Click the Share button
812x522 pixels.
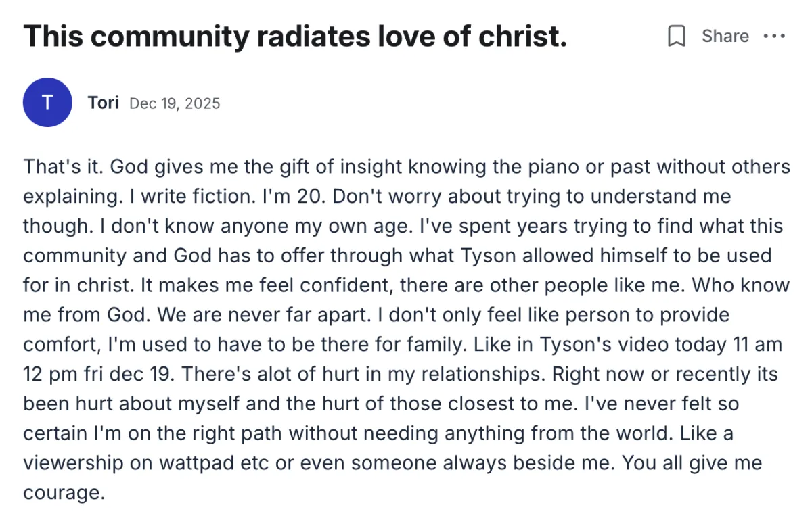click(725, 36)
